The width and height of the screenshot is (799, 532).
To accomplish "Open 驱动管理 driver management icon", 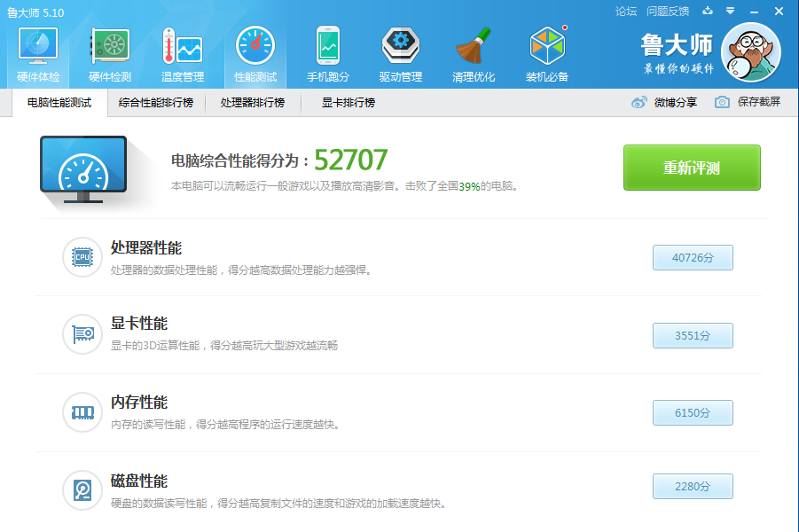I will (401, 46).
